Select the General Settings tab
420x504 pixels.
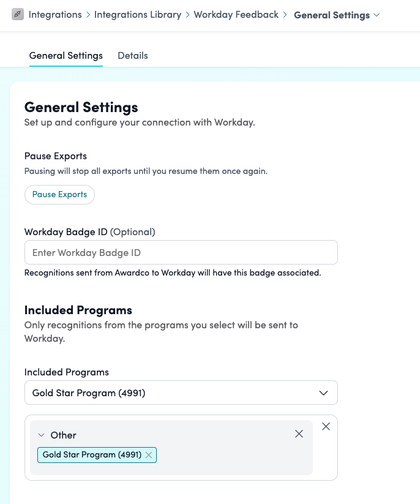pos(66,56)
